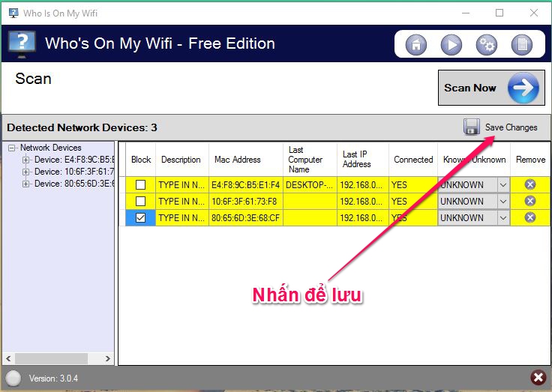Open the Settings gears icon

tap(487, 45)
